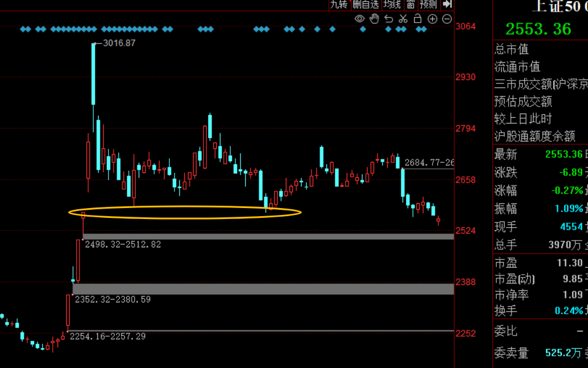Select the hand pan tool
Screen dimensions: 588x368
tap(374, 19)
